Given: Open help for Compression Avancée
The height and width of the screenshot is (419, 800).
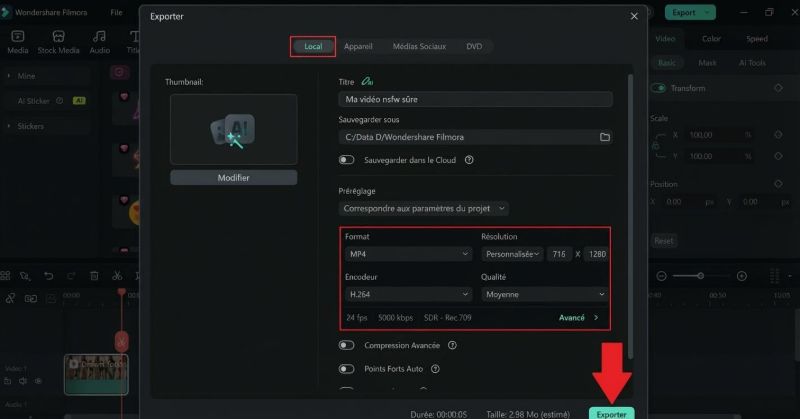Looking at the screenshot, I should [452, 346].
